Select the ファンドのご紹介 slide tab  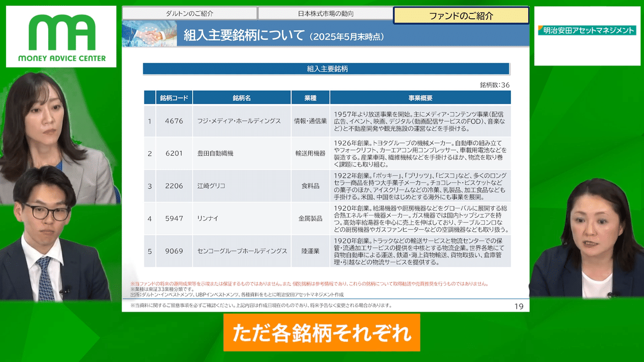[461, 16]
